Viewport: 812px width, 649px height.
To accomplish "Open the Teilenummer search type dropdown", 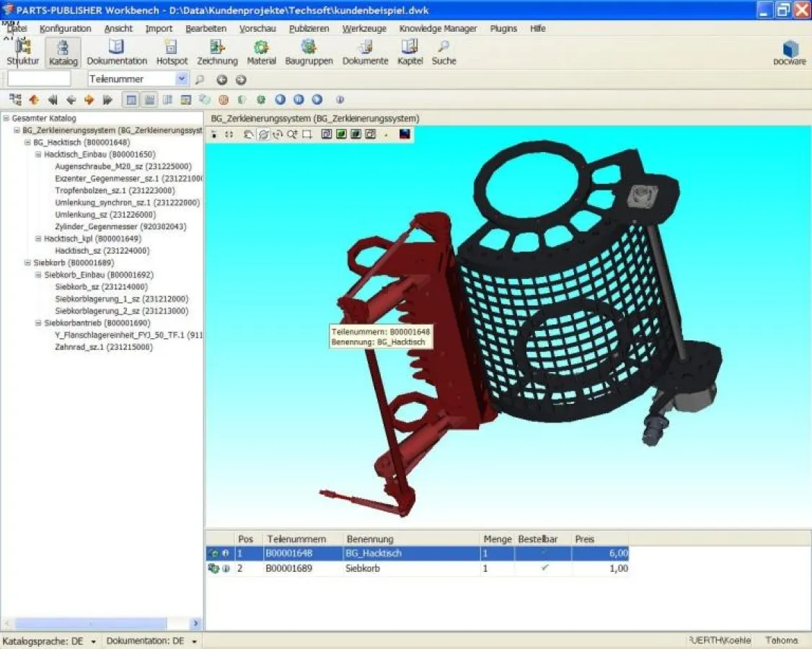I will click(182, 80).
